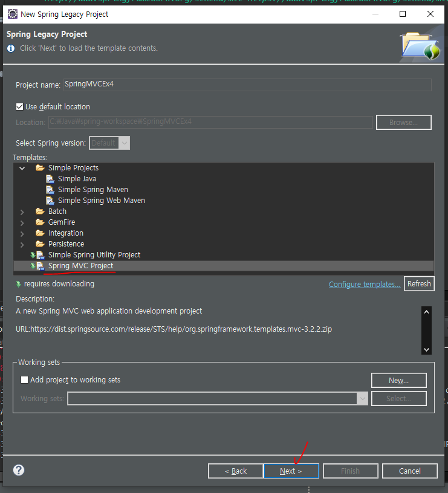Select Simple Java template

point(77,179)
